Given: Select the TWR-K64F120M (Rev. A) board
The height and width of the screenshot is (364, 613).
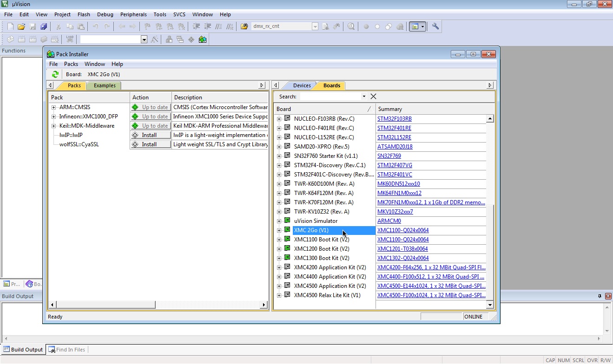Looking at the screenshot, I should (323, 193).
